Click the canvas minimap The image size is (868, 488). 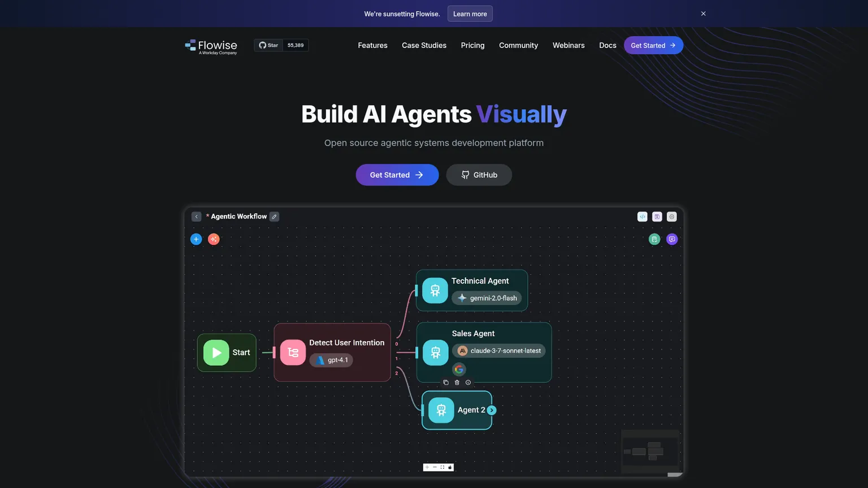coord(650,452)
